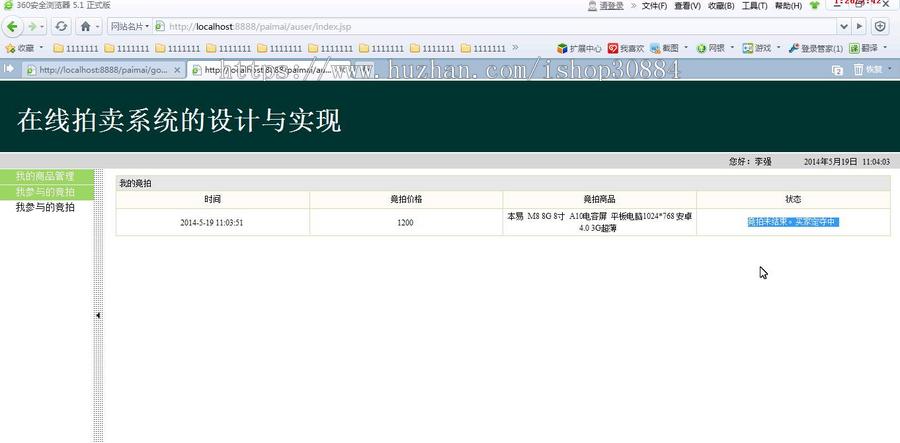The image size is (900, 443).
Task: Click the green shirt skin icon
Action: coord(814,6)
